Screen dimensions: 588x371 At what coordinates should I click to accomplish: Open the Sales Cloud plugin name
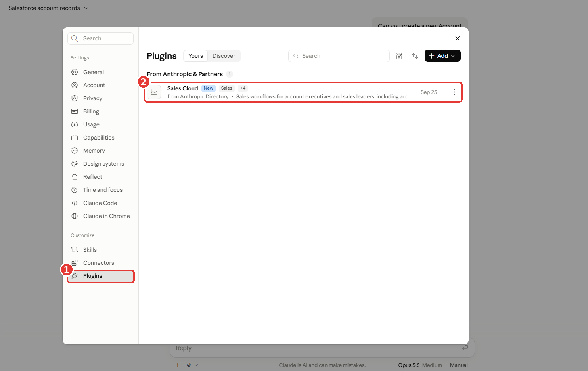[182, 88]
